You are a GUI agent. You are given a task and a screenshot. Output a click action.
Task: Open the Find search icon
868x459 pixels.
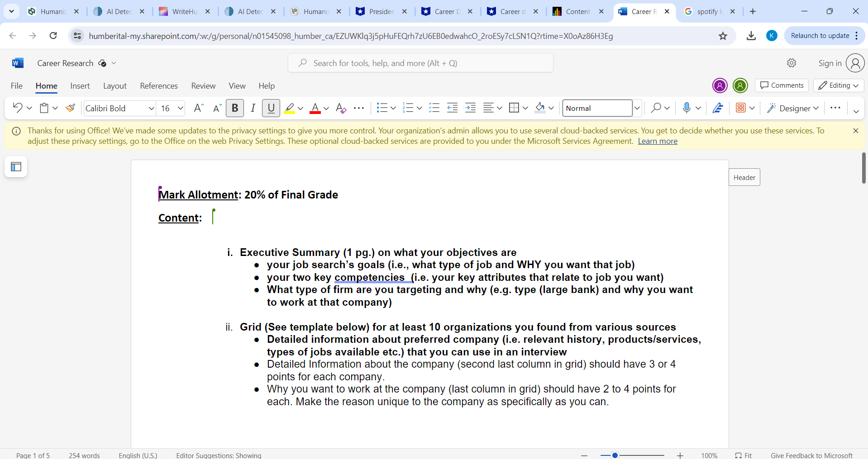[x=656, y=108]
